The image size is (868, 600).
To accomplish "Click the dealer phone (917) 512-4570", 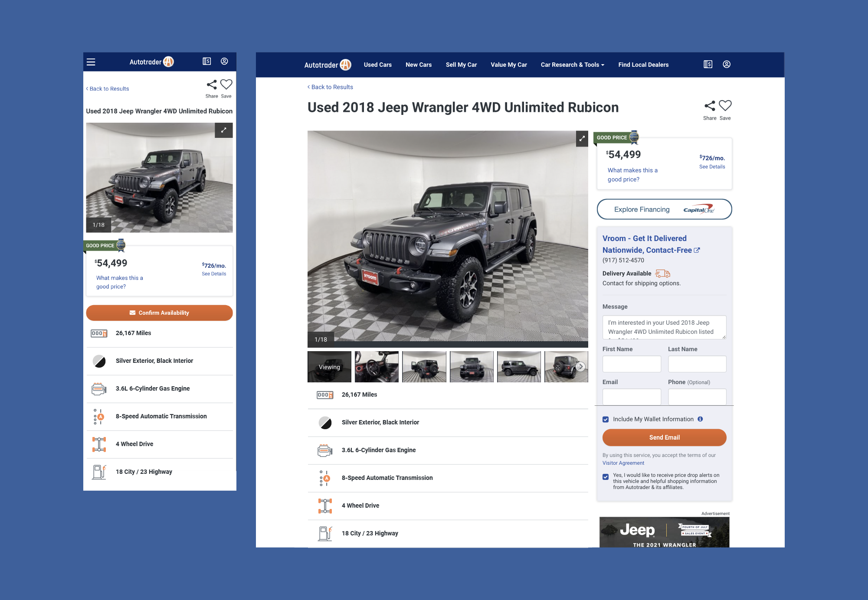I will (623, 261).
